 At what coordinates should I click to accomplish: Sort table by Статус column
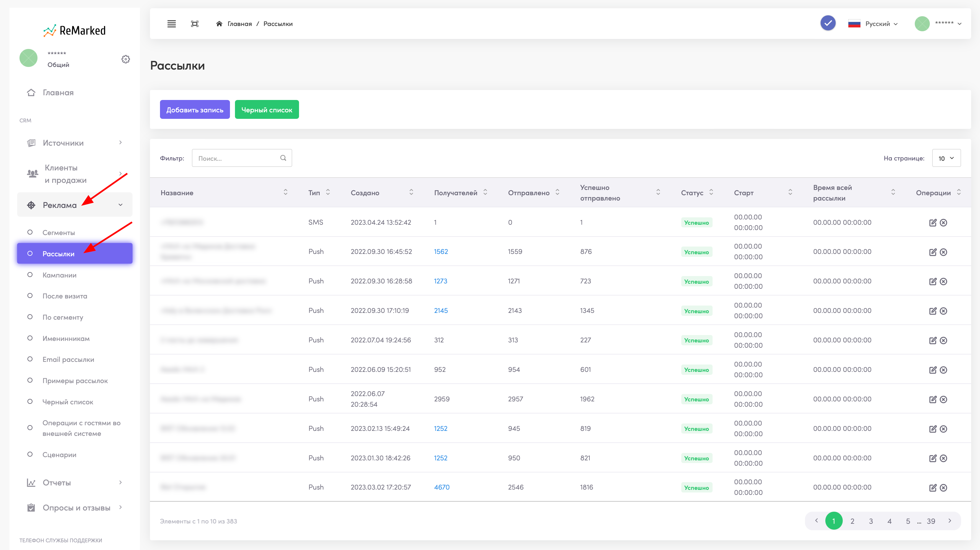point(711,192)
